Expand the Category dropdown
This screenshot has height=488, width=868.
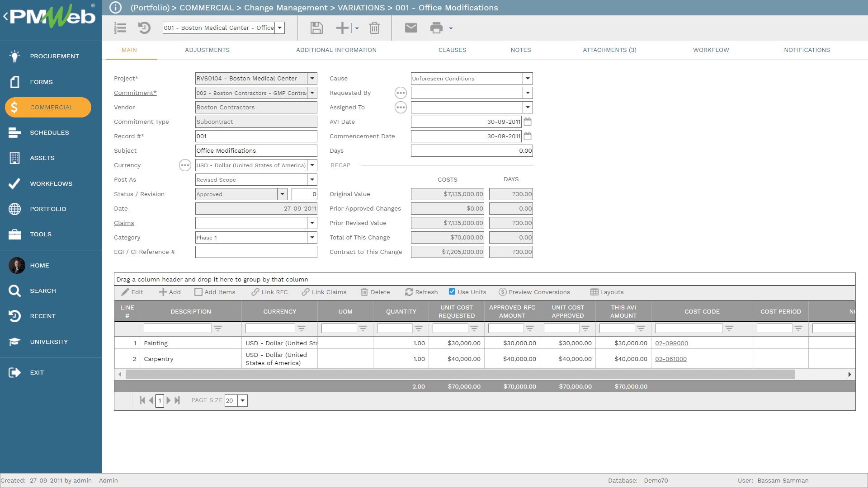coord(312,237)
